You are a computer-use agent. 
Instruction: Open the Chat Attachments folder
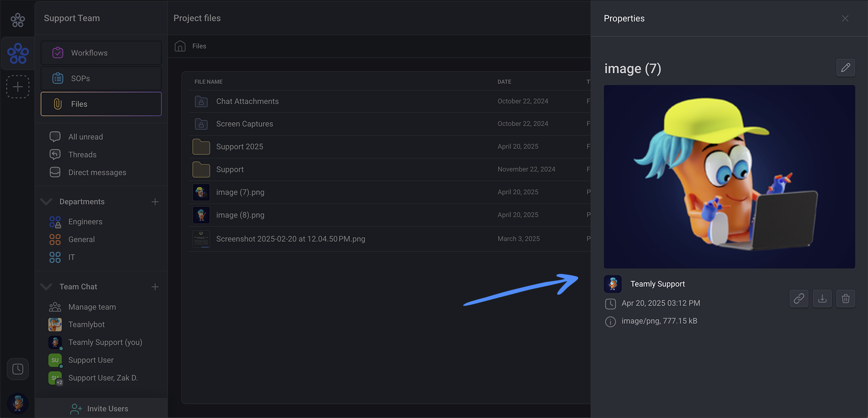pos(247,101)
